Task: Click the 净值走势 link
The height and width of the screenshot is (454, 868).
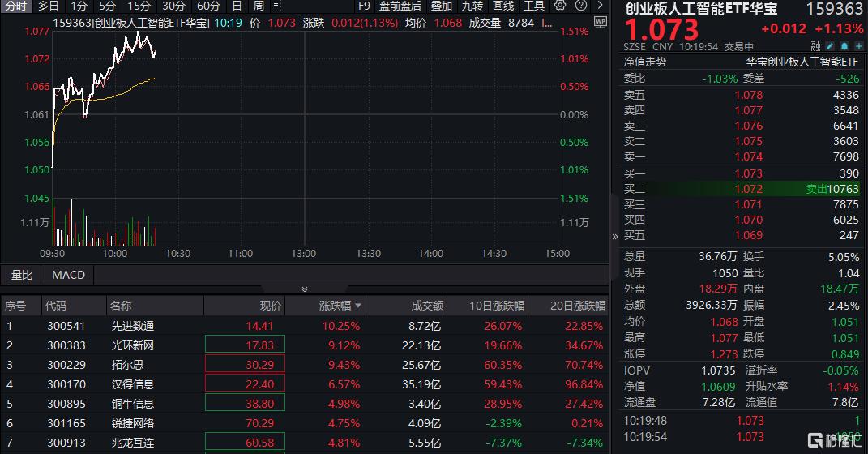Action: coord(645,62)
